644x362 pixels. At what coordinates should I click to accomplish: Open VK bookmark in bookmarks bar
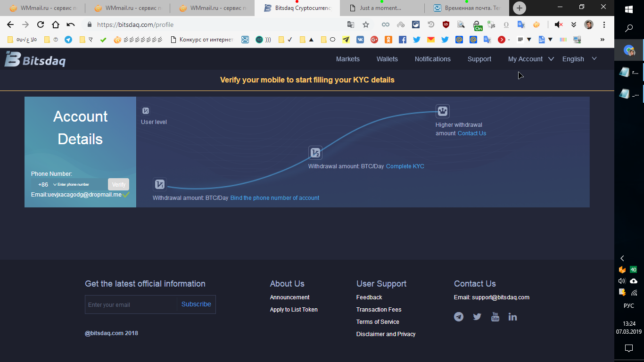tap(360, 40)
